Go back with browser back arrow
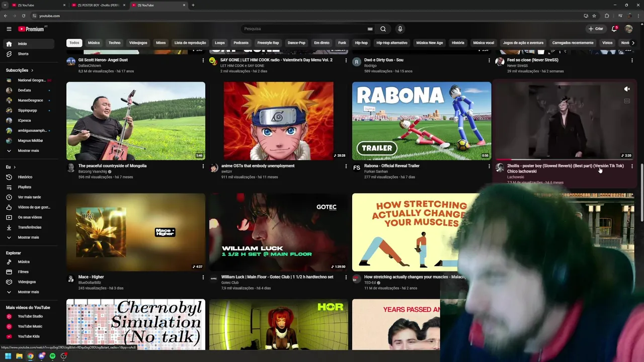The width and height of the screenshot is (644, 362). coord(6,16)
